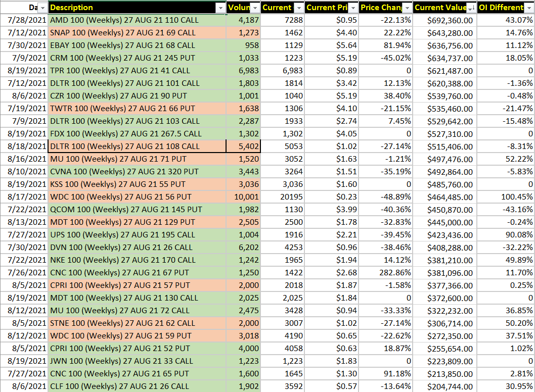Select cell CPRI 100 (Weeklys) 27 AUG 21 57 PUT
Screen dimensions: 535x392
[137, 285]
